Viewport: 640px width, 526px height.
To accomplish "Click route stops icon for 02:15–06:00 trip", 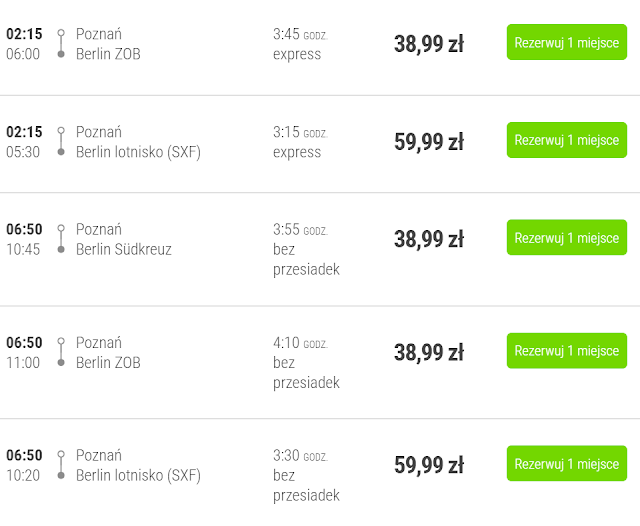I will pyautogui.click(x=61, y=43).
